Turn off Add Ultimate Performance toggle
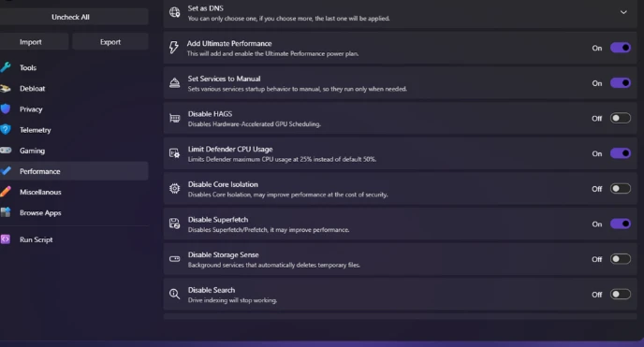 pos(621,48)
